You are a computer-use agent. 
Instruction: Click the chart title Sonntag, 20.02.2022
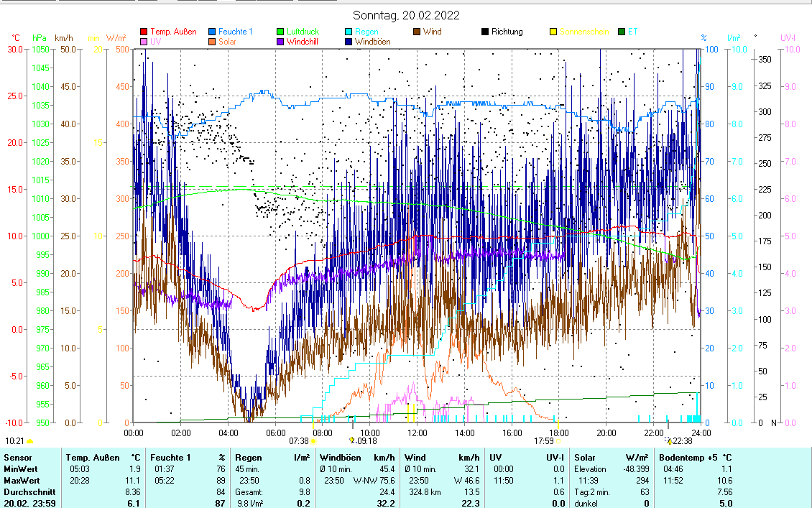406,15
